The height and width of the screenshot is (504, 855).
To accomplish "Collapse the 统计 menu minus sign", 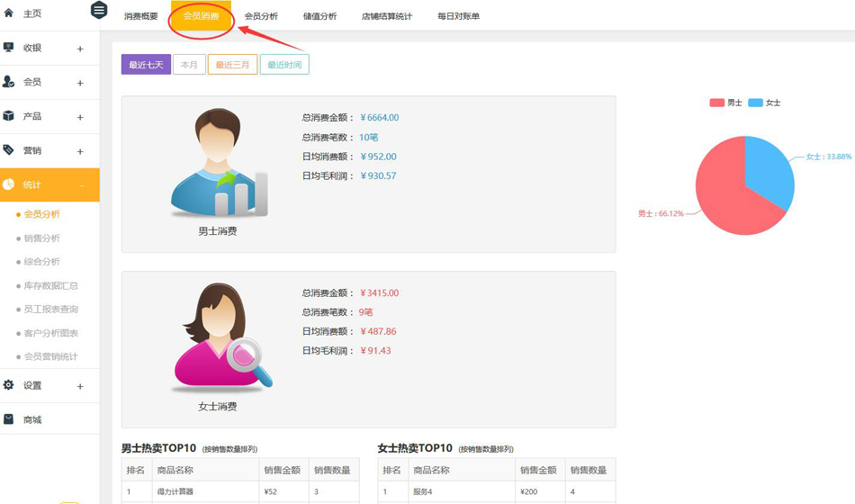I will pyautogui.click(x=81, y=185).
